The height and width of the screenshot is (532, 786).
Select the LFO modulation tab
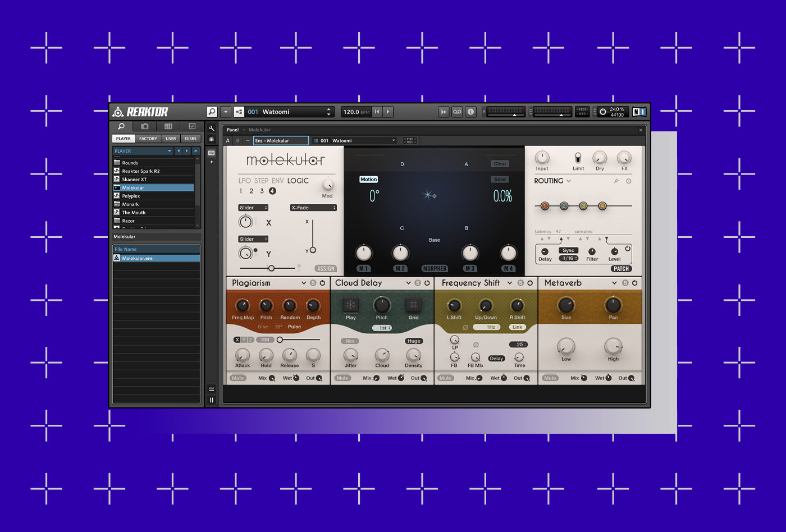[244, 181]
